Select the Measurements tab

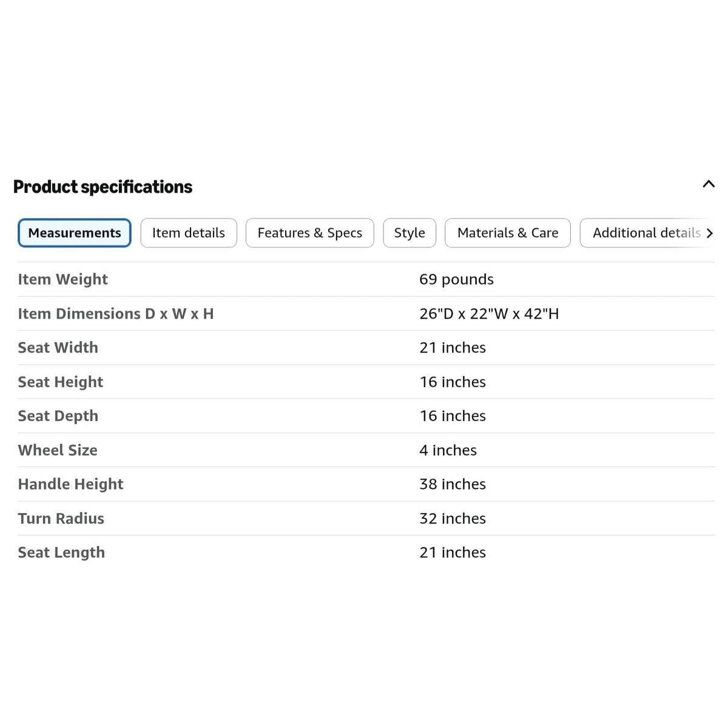pos(75,233)
